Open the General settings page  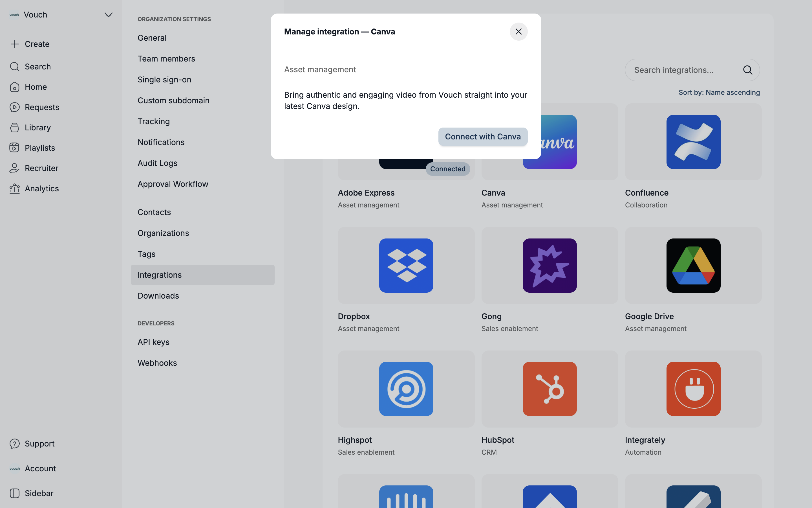[x=152, y=38]
